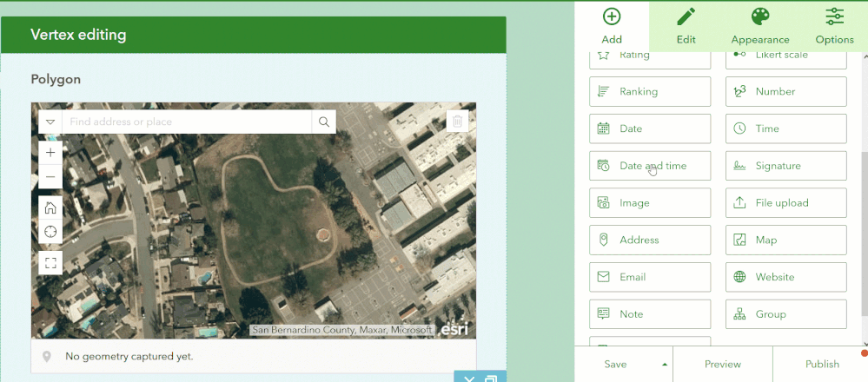Click the Note icon
Screen dimensions: 868x382
pos(603,314)
